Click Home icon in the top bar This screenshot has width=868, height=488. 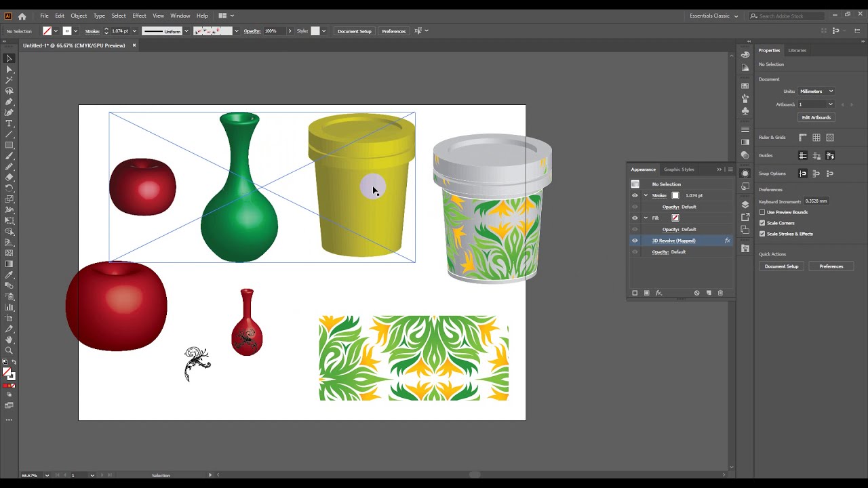22,16
